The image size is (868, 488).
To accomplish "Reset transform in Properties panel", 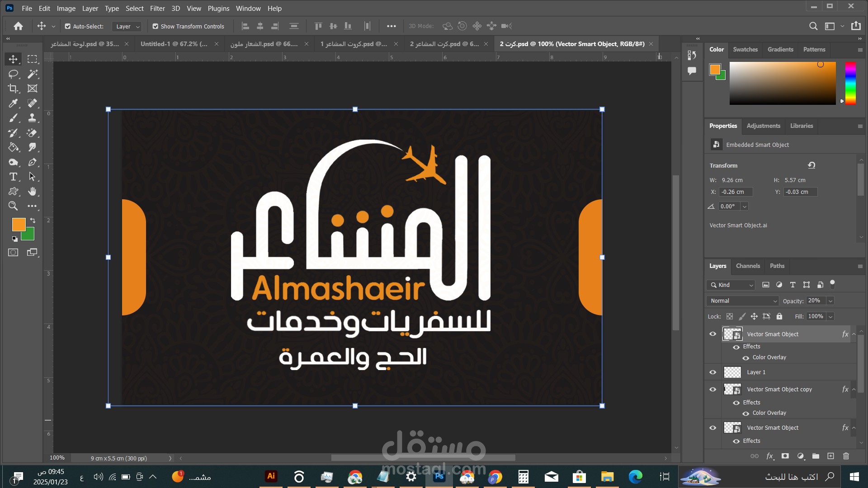I will click(811, 165).
